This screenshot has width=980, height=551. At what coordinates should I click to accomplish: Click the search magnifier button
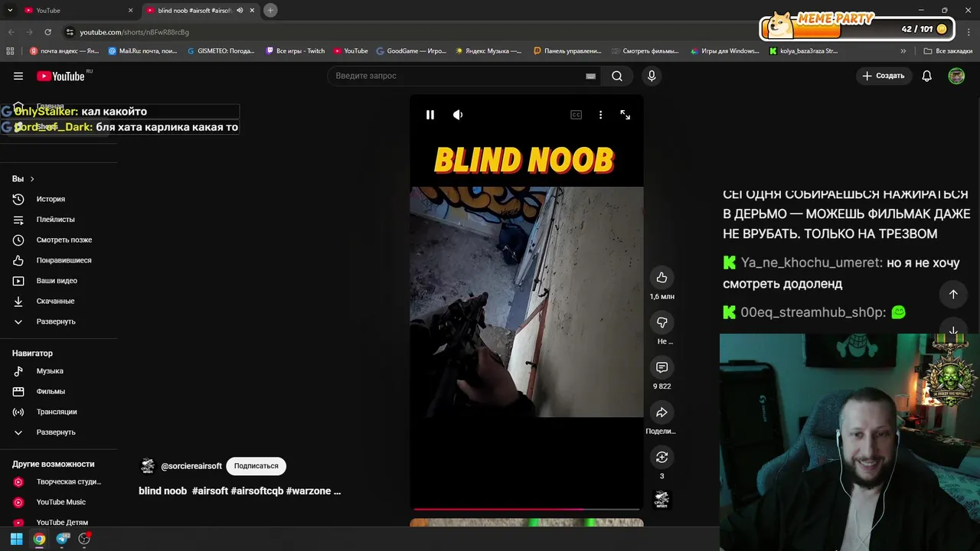tap(617, 76)
